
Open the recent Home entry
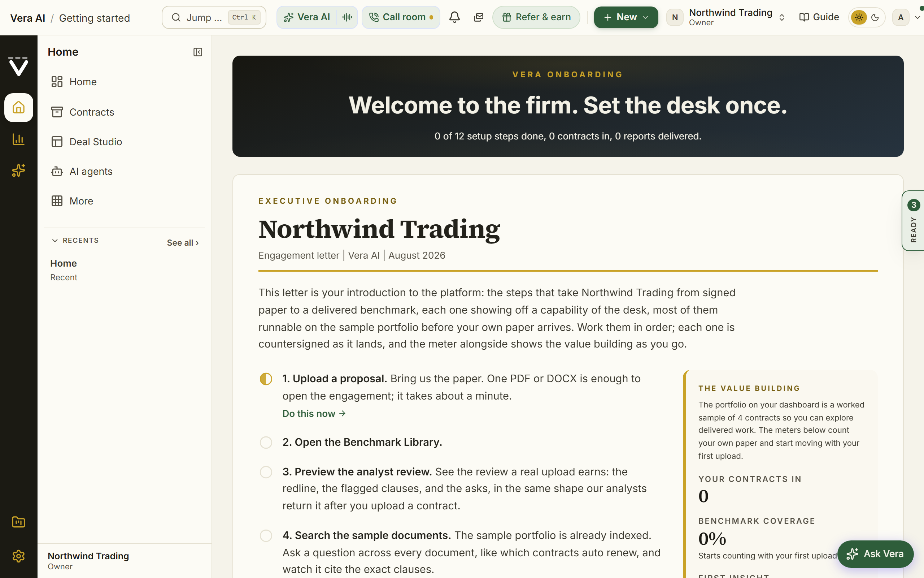pos(125,270)
